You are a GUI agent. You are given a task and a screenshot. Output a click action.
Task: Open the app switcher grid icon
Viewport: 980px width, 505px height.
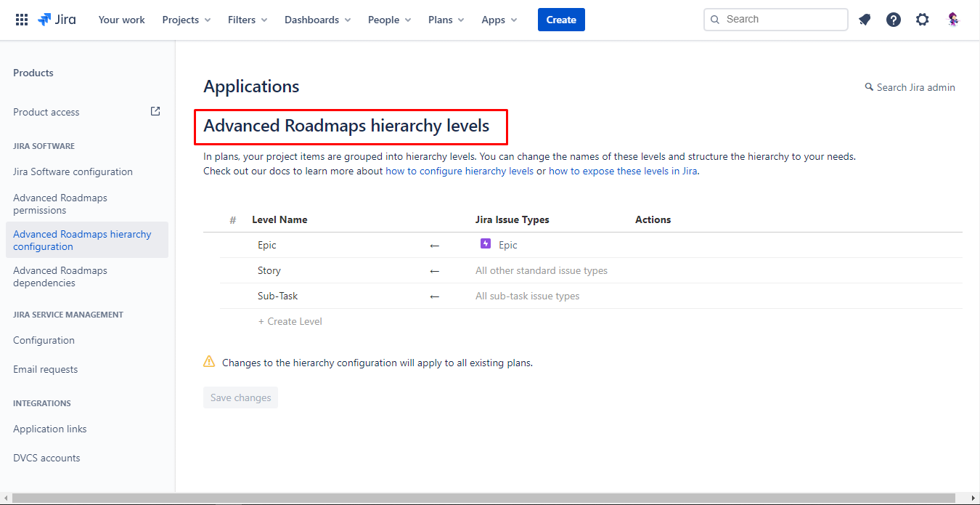(21, 19)
